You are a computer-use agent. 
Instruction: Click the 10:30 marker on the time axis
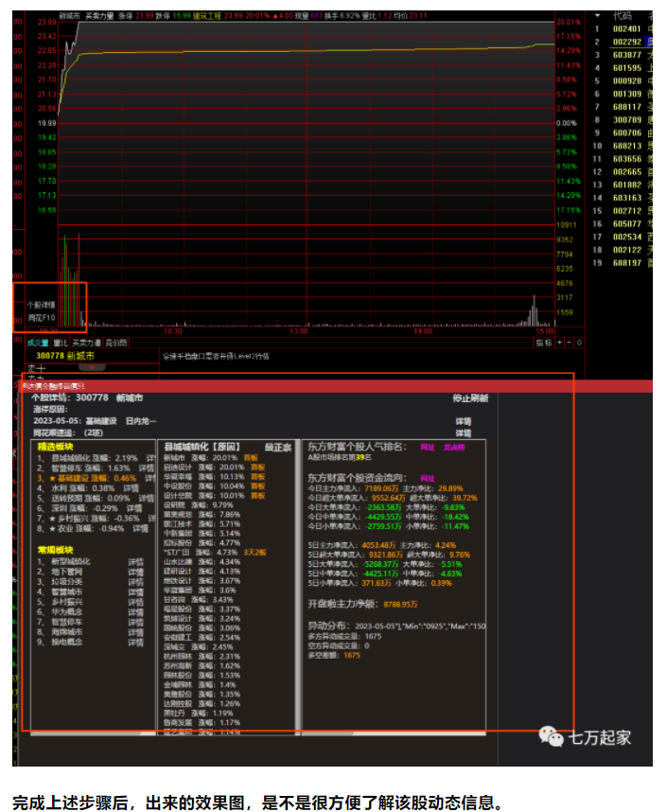pos(173,331)
